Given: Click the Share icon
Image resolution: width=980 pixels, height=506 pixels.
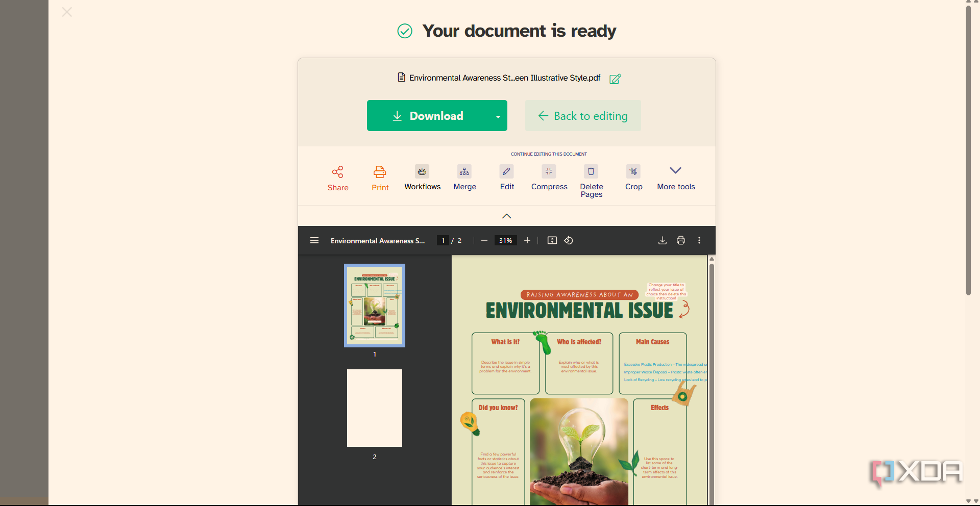Looking at the screenshot, I should (x=338, y=172).
